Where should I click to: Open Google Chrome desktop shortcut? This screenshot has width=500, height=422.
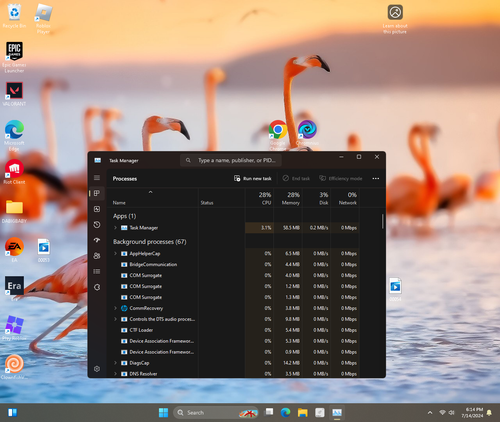click(278, 129)
